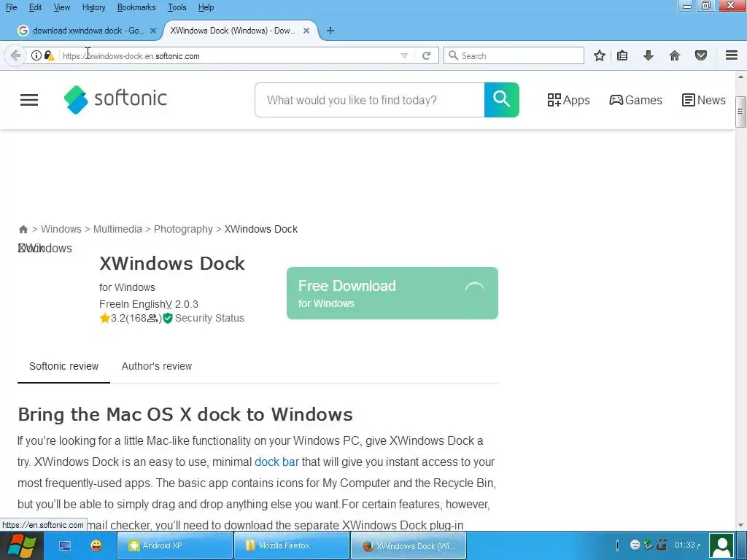Click the yellow star rating icon
The width and height of the screenshot is (747, 560).
point(105,318)
